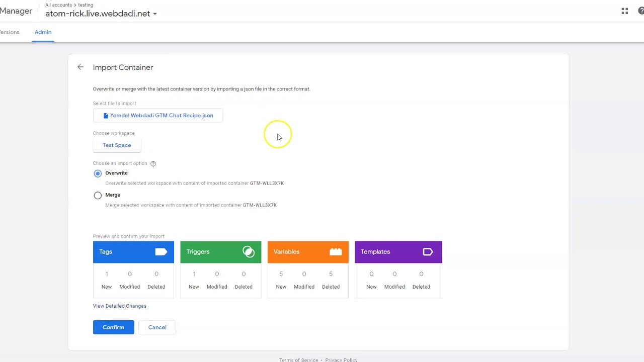This screenshot has height=362, width=644.
Task: Click the Tags label icon
Action: [x=161, y=252]
